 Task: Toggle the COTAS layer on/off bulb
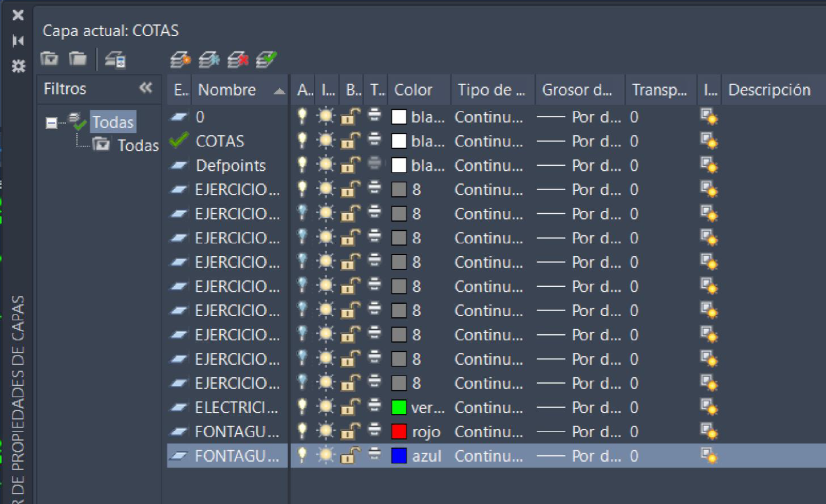[x=302, y=140]
